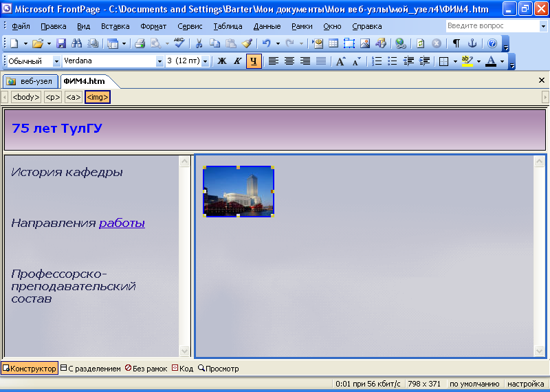Toggle align left
Viewport: 550px width, 392px height.
tap(274, 61)
